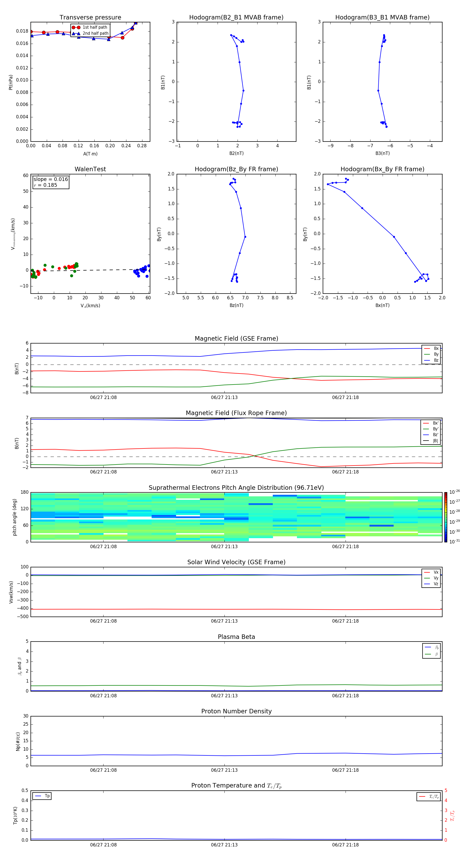Screen dimensions: 473x868
Task: Click the Te/Tp legend in temperature plot
Action: (429, 796)
